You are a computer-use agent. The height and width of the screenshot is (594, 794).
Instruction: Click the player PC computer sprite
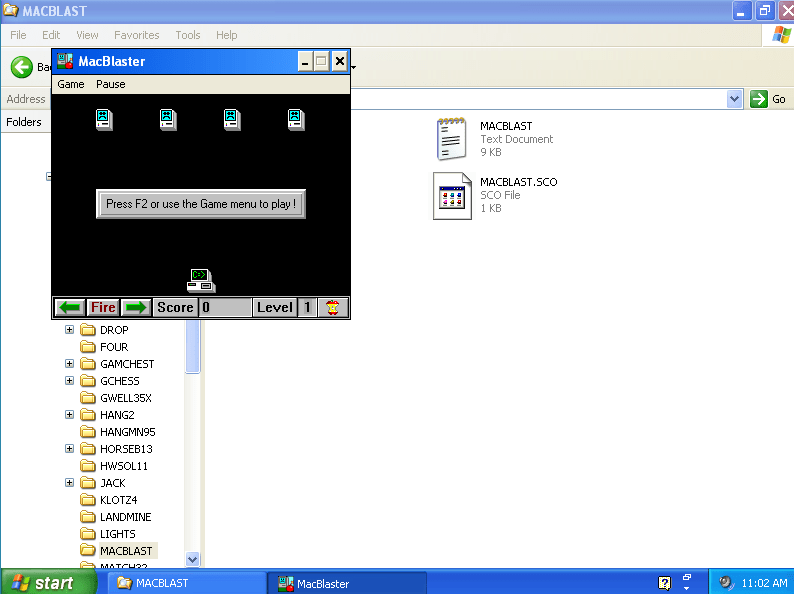[201, 280]
